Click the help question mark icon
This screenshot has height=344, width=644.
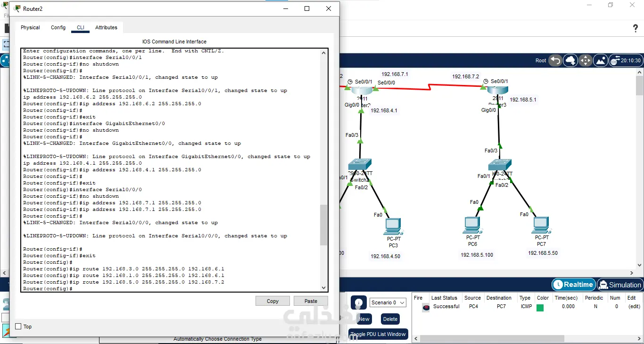[636, 28]
